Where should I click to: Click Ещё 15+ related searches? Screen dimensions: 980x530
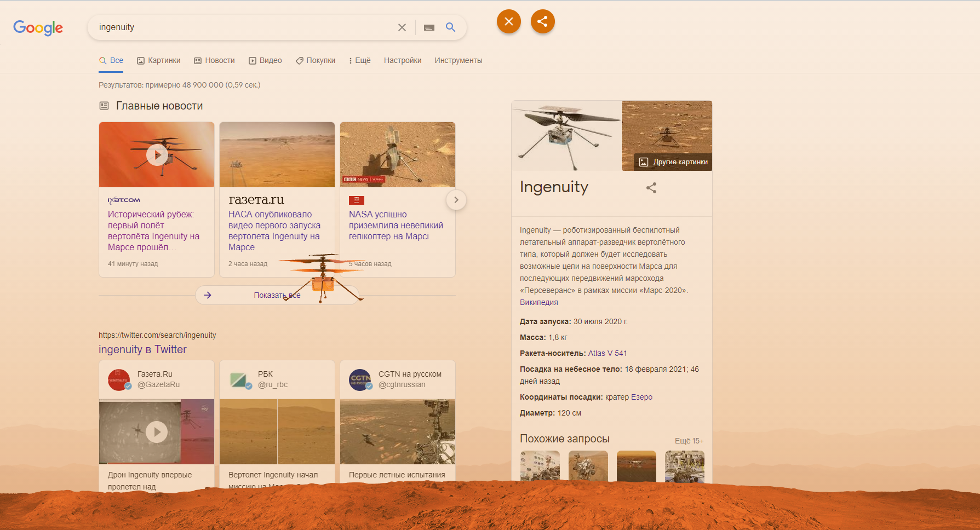[689, 441]
